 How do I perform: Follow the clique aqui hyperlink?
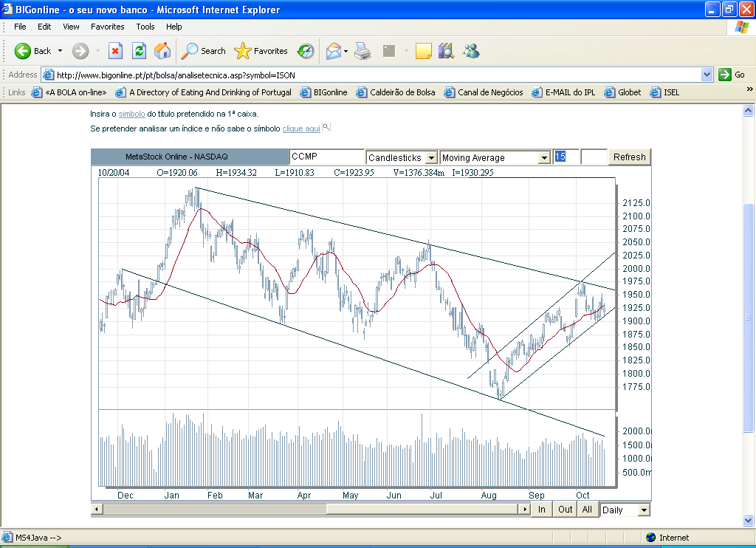[301, 129]
